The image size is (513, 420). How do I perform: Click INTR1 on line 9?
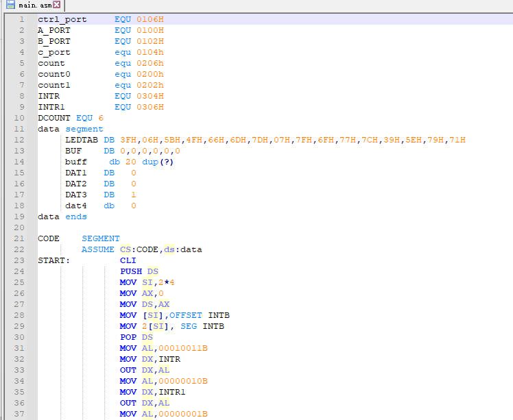(x=51, y=107)
